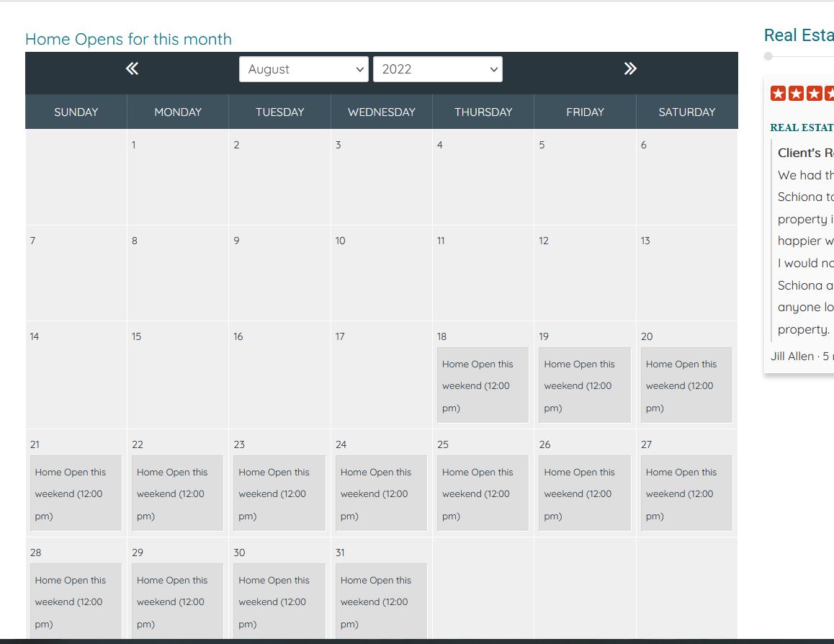
Task: Click the FRIDAY column header
Action: pos(585,112)
